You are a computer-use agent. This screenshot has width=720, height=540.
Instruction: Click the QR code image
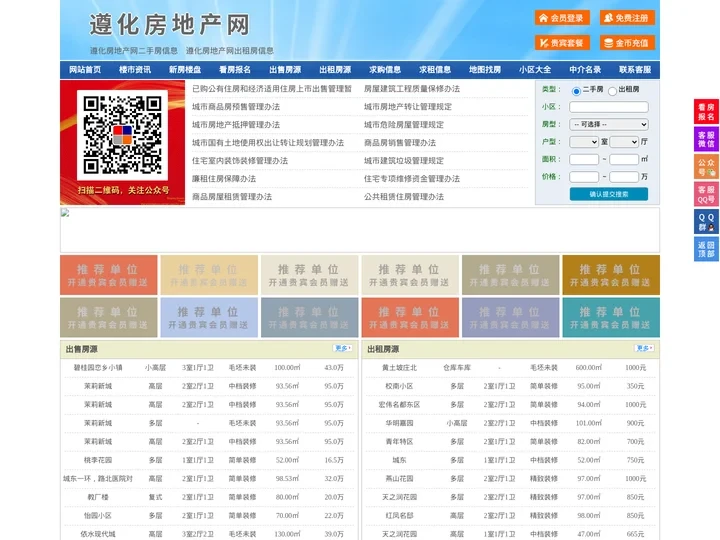click(122, 135)
